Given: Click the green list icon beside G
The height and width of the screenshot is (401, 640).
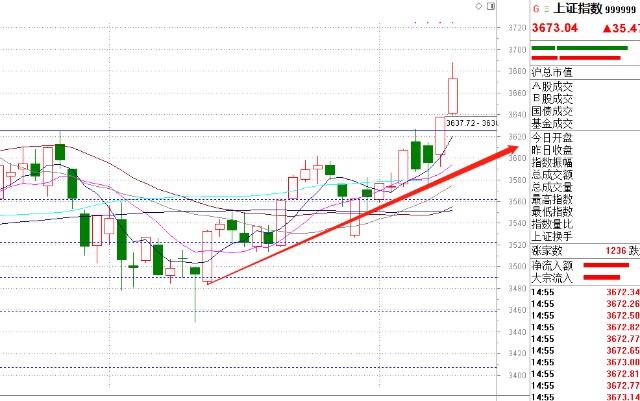Looking at the screenshot, I should coord(547,8).
